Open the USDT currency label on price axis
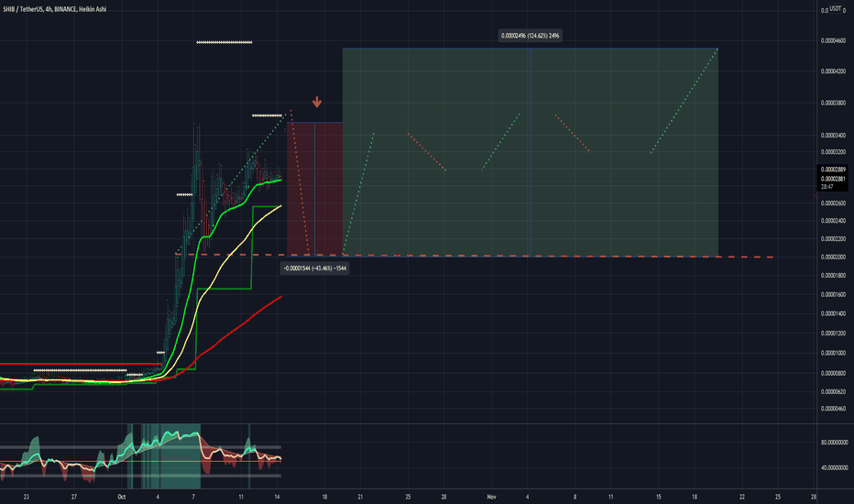This screenshot has height=504, width=854. 835,9
